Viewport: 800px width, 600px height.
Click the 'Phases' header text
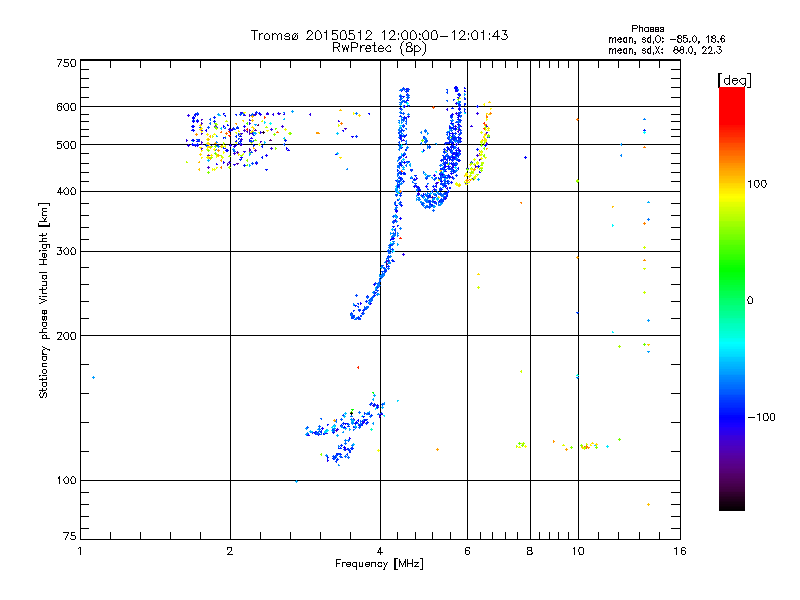point(647,29)
